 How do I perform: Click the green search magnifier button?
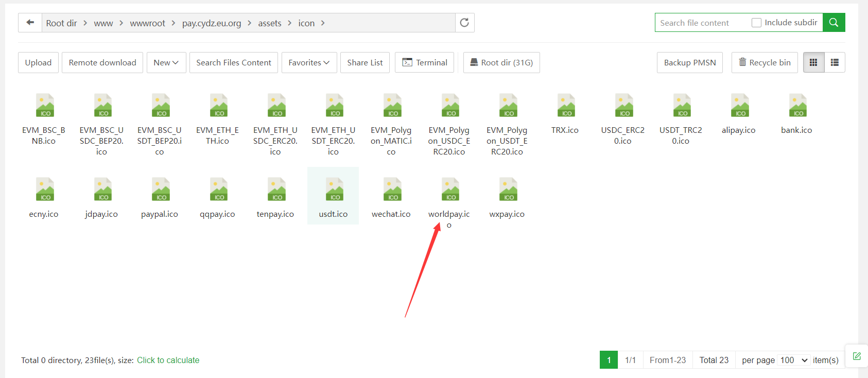point(834,23)
